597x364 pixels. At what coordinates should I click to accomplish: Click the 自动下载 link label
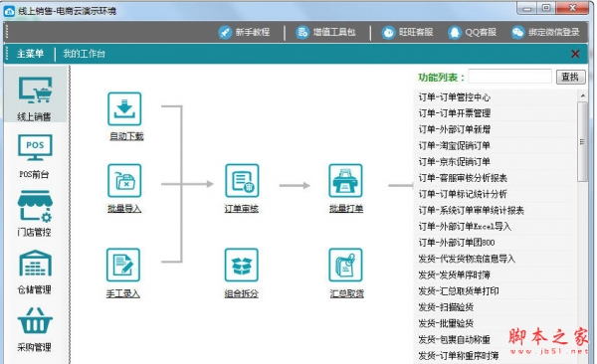126,136
